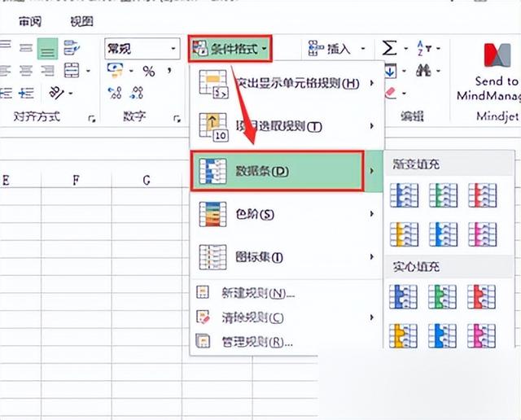Click the find binoculars icon
Image resolution: width=521 pixels, height=420 pixels.
423,71
